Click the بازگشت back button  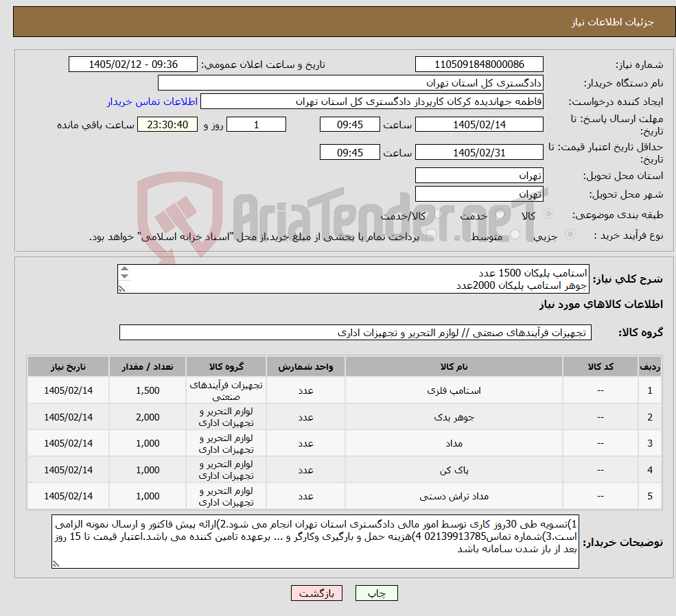click(x=316, y=593)
